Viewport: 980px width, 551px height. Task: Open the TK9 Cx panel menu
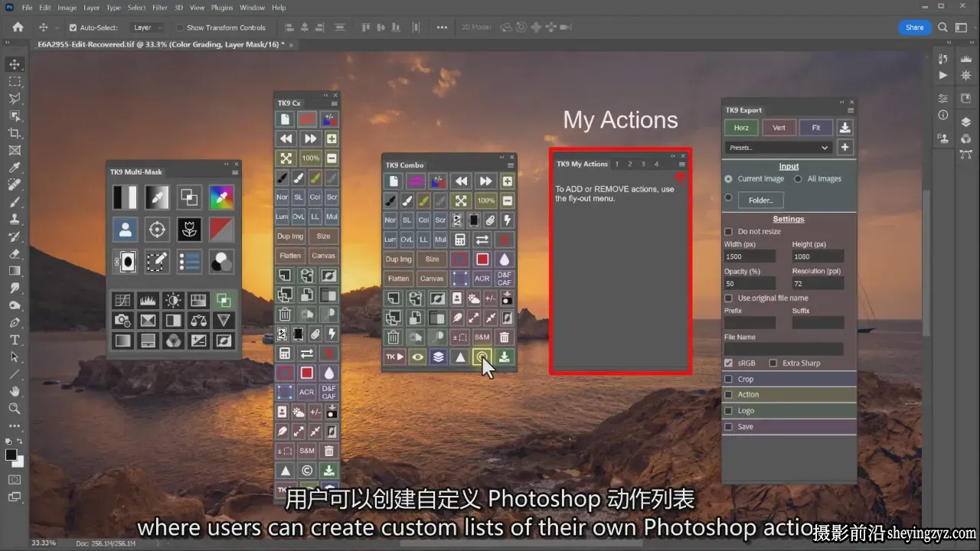(x=335, y=103)
